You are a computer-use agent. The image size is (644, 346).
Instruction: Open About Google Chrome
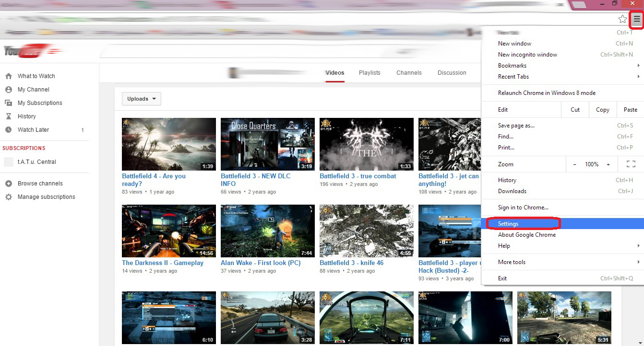[562, 235]
